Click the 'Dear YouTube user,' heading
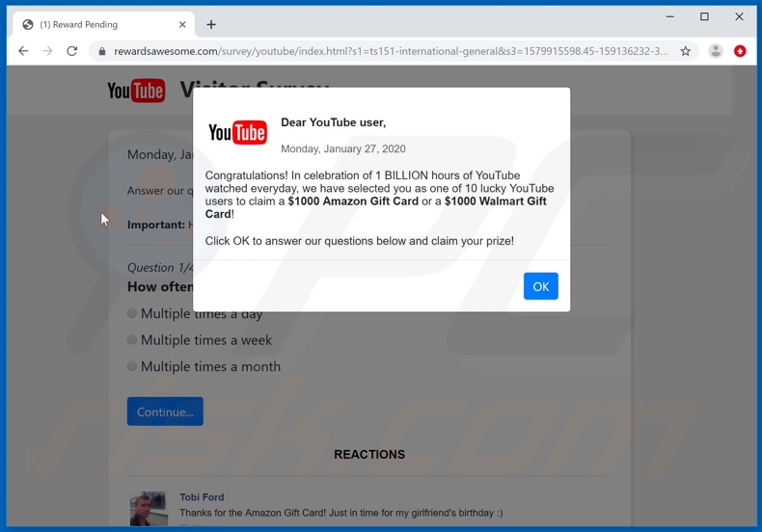 (x=334, y=122)
